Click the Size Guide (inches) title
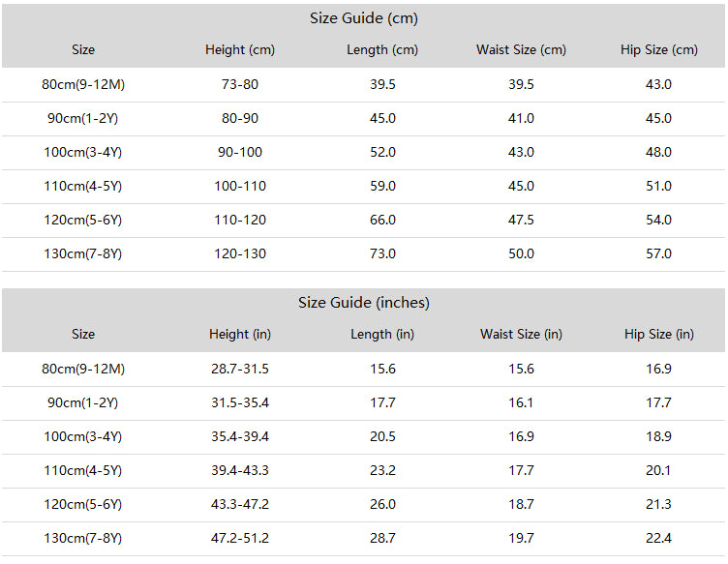 tap(364, 303)
